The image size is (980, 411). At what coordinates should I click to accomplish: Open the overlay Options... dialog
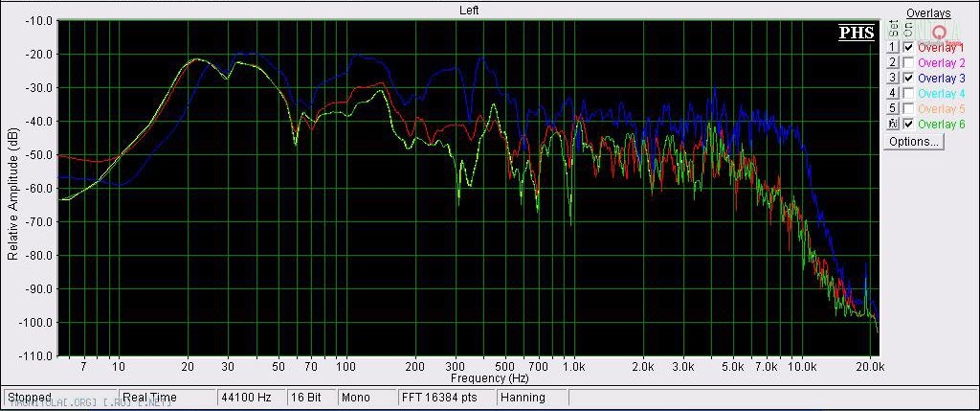click(x=914, y=142)
